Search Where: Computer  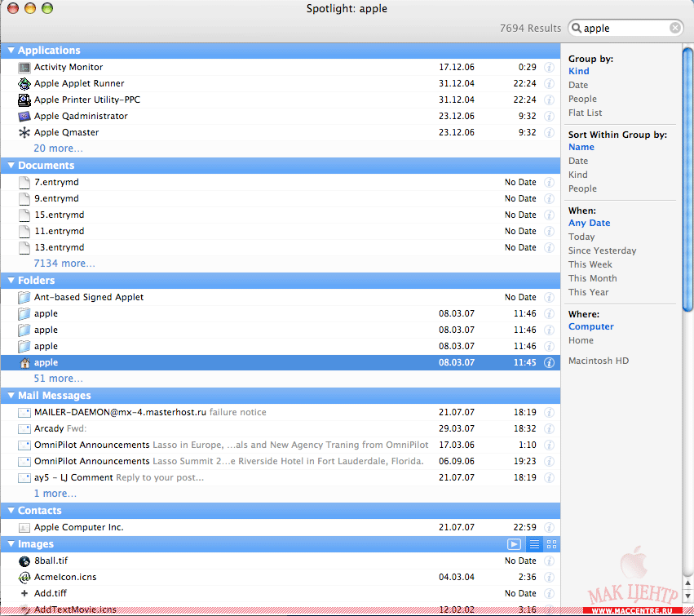point(591,327)
